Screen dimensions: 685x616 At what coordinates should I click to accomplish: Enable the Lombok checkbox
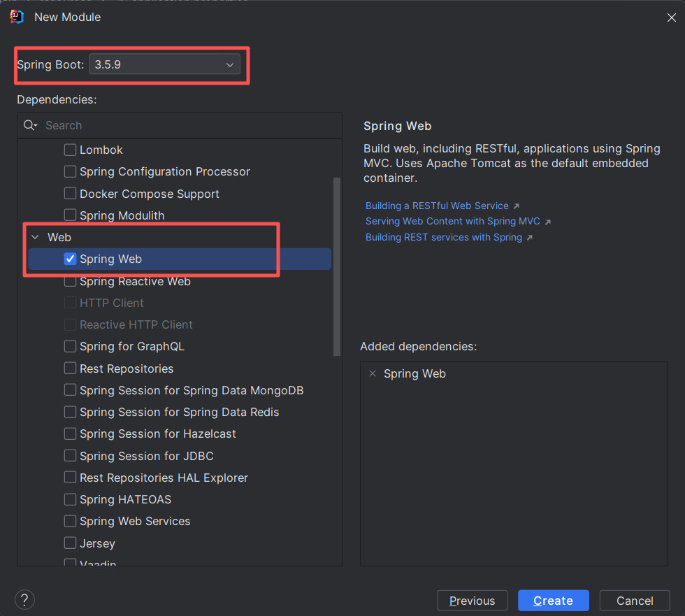[x=70, y=150]
